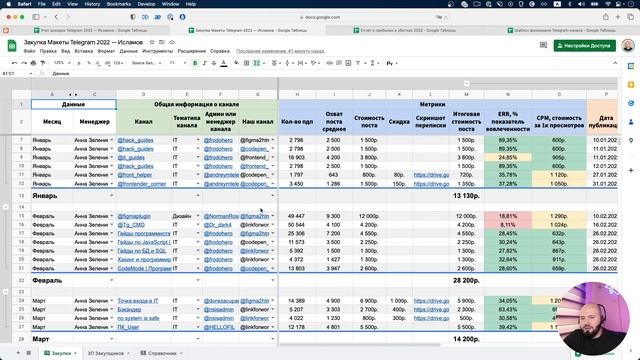Click the add sheet plus button
640x360 pixels.
[18, 353]
